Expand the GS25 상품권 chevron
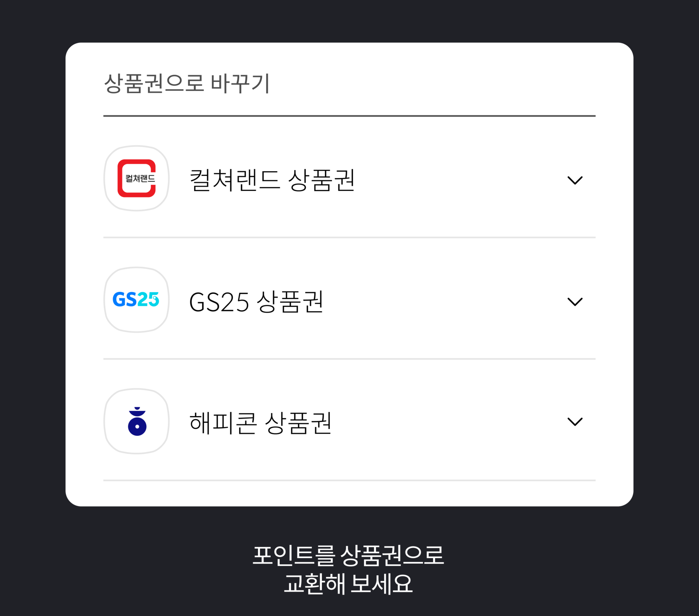This screenshot has height=616, width=699. click(575, 301)
